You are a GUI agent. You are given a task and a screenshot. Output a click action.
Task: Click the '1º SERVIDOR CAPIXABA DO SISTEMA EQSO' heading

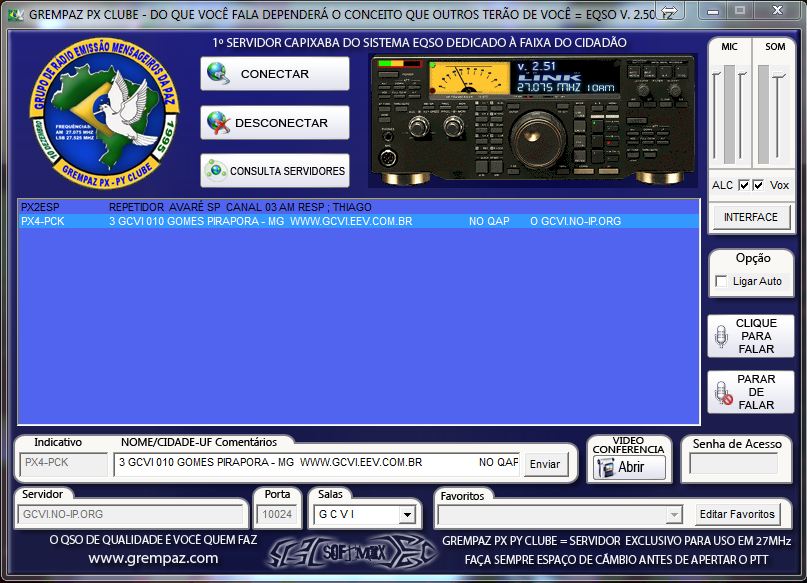tap(419, 43)
